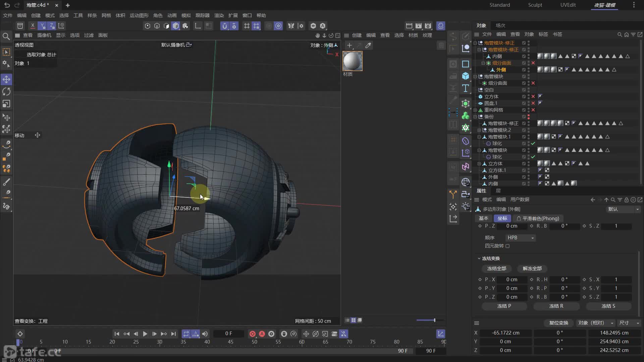644x362 pixels.
Task: Toggle Y axis lock icon
Action: 42,26
